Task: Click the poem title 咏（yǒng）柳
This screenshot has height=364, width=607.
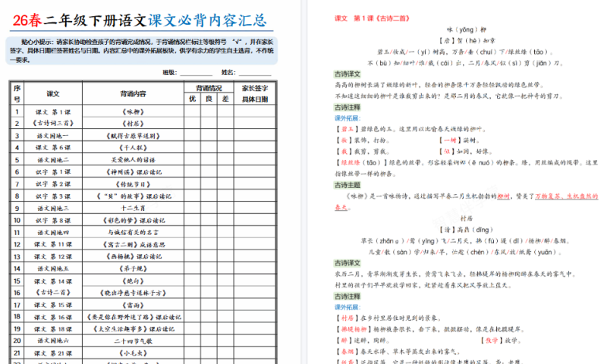Action: click(466, 30)
